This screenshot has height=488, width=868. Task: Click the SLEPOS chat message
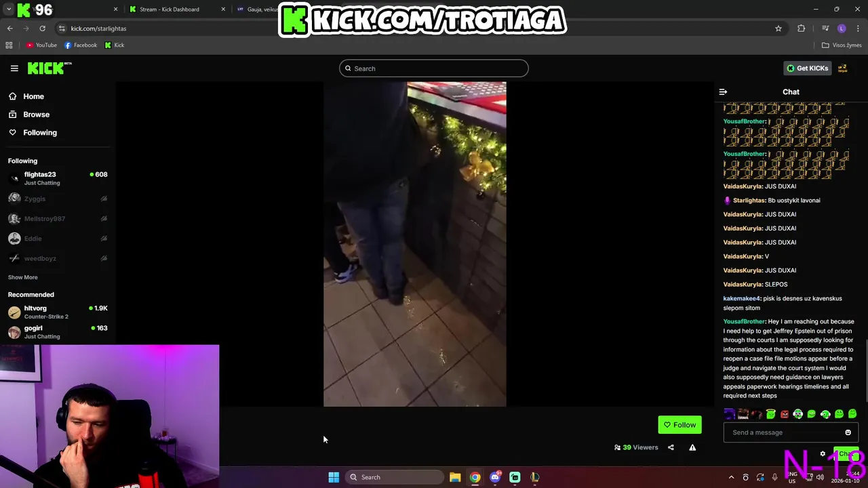click(776, 285)
